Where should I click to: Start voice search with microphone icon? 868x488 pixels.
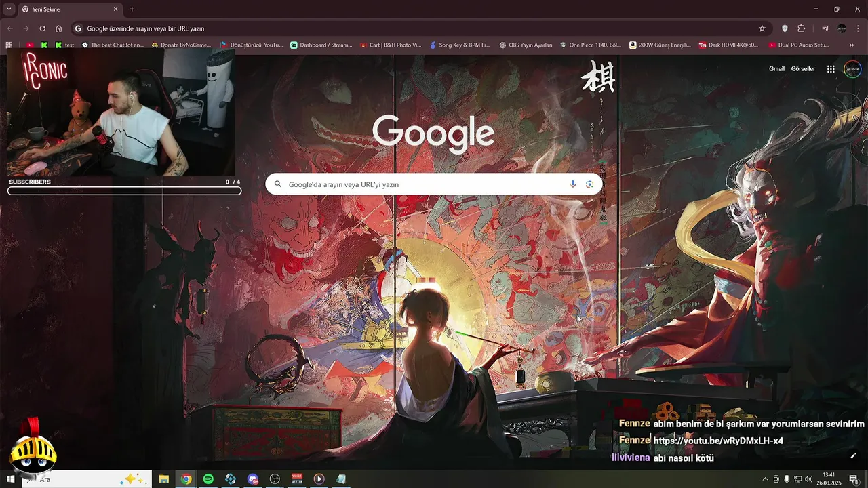[573, 184]
